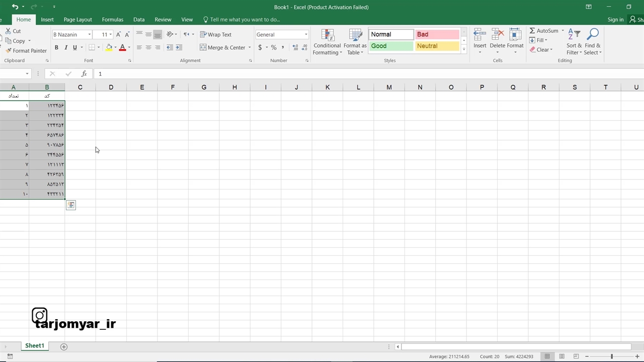Click the Format Painter brush icon
644x362 pixels.
coord(9,51)
